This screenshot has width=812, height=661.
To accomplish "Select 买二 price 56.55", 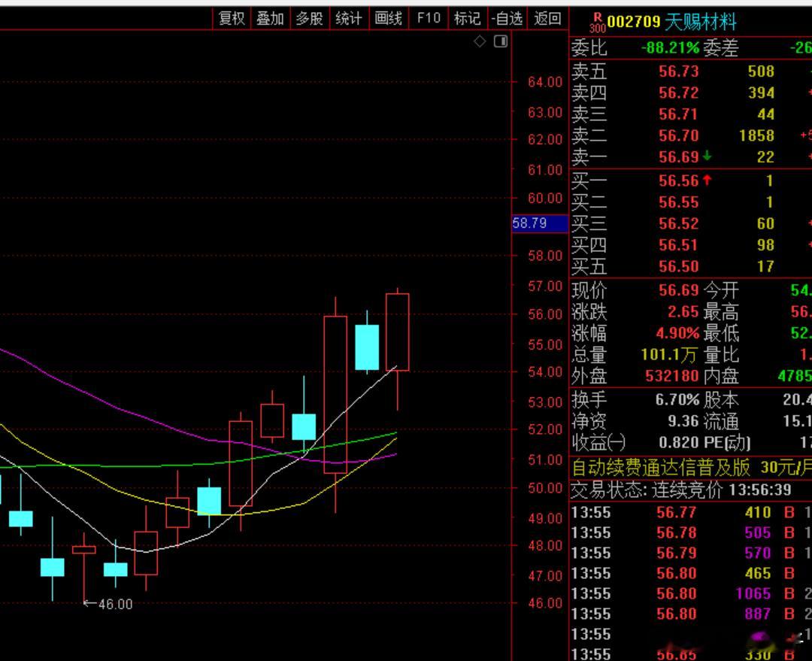I will [x=678, y=202].
